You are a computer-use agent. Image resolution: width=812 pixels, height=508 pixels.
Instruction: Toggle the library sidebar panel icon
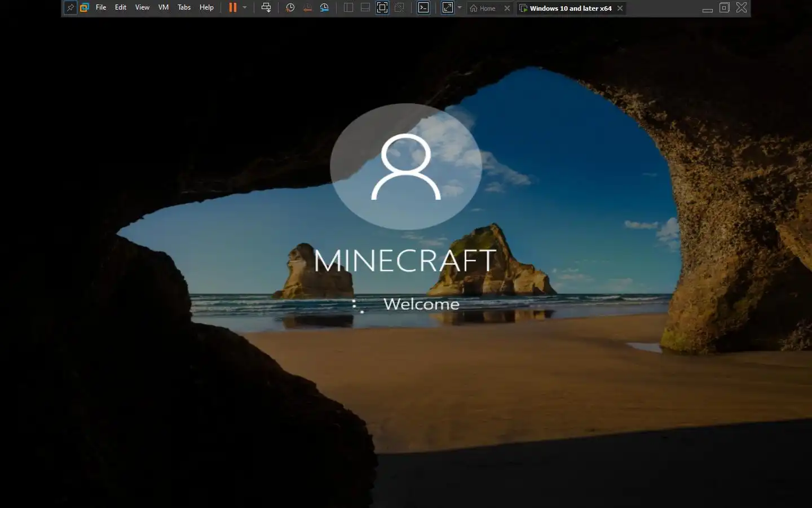(348, 8)
